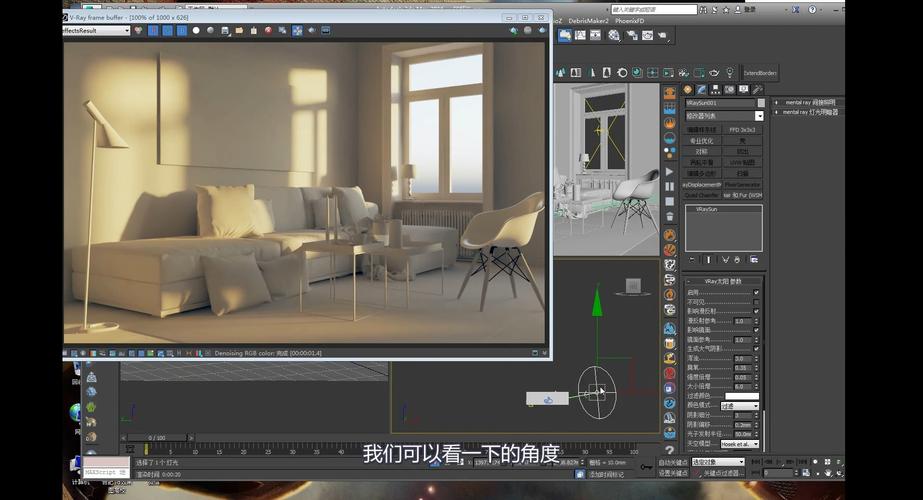Viewport: 923px width, 500px height.
Task: Save the rendered image via disk icon
Action: (x=225, y=31)
